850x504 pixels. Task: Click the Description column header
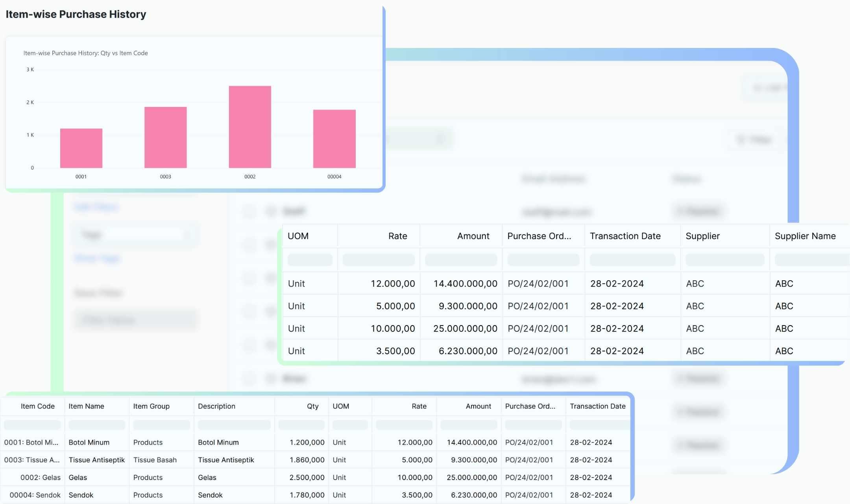[216, 406]
